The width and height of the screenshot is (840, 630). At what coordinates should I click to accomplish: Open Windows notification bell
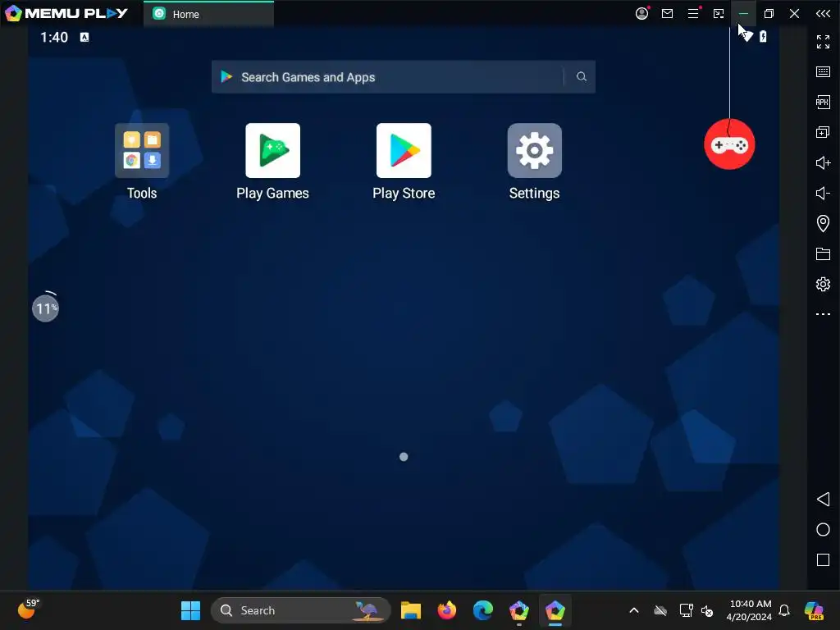click(784, 610)
